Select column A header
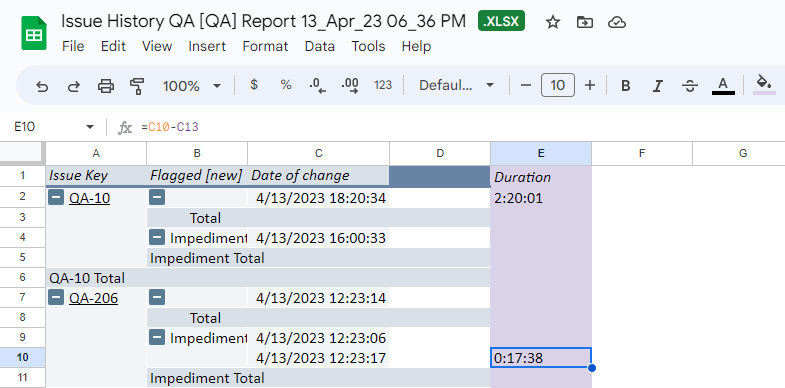Screen dimensions: 785x388 point(96,153)
